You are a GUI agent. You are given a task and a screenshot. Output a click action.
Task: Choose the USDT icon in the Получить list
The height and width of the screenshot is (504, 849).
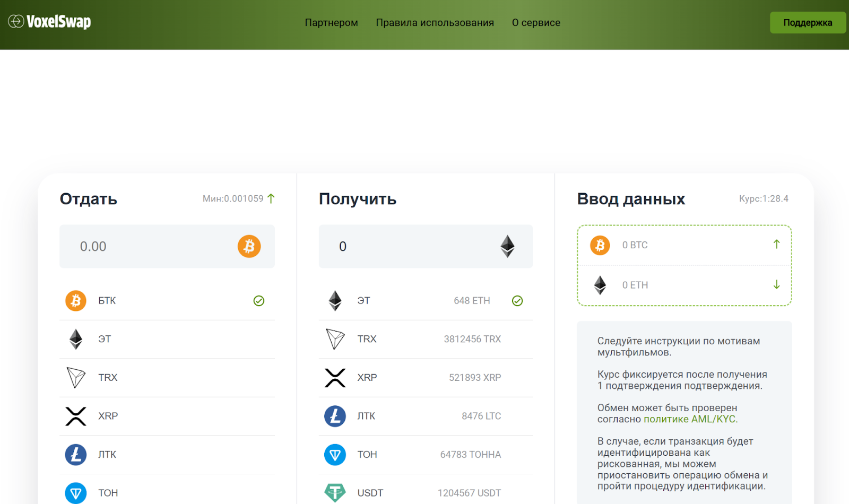[335, 492]
